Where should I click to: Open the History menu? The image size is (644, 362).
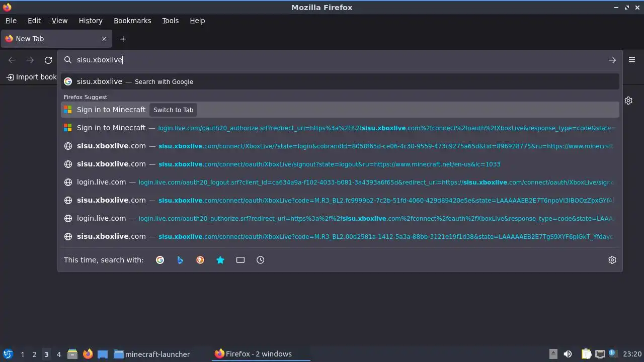(x=91, y=21)
